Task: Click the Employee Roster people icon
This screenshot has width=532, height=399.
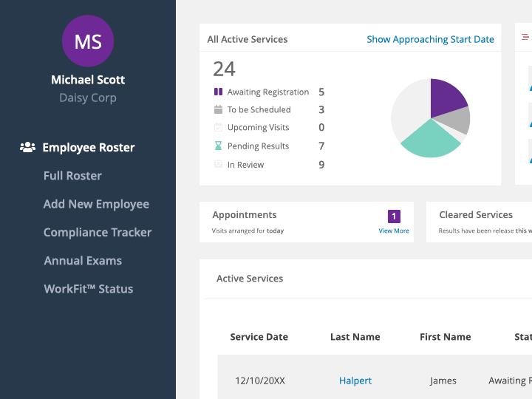Action: pos(28,147)
